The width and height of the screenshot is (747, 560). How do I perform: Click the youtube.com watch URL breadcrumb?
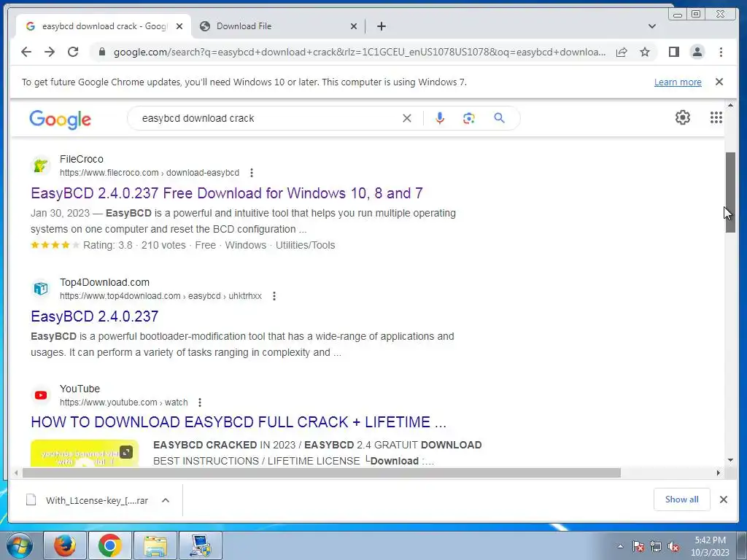pos(124,402)
